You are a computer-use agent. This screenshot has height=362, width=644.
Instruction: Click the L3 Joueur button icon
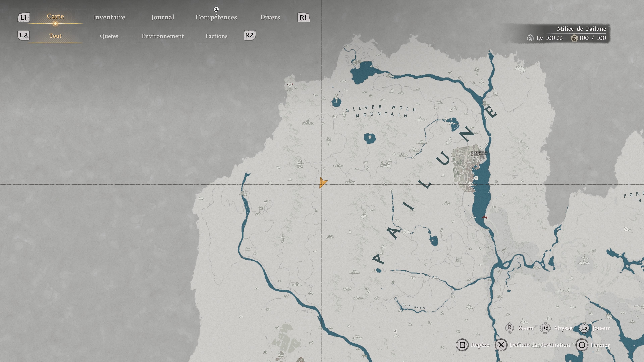[x=584, y=328]
